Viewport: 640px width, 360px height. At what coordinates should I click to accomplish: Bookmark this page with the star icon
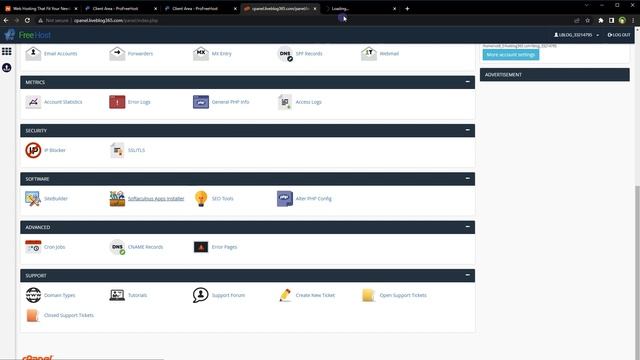click(x=587, y=20)
